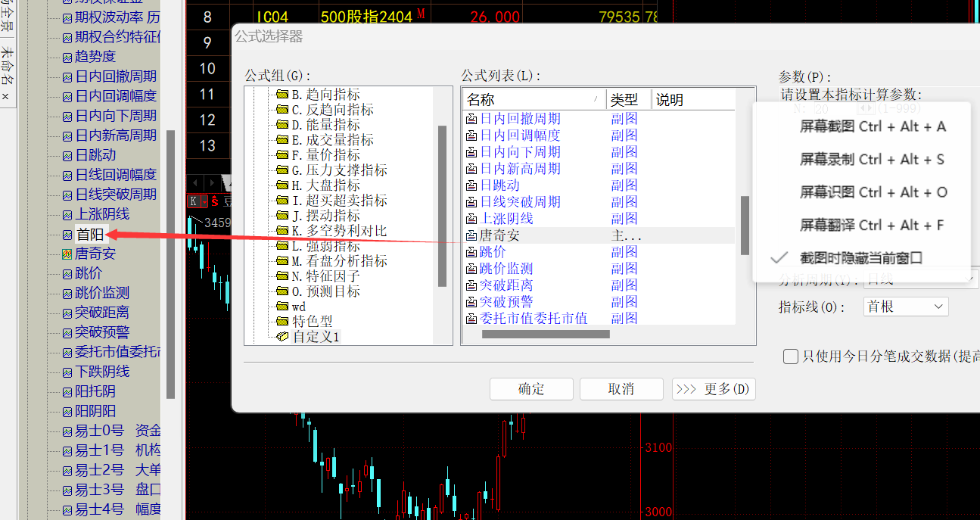
Task: Click the folder icon of wd group
Action: [x=283, y=307]
